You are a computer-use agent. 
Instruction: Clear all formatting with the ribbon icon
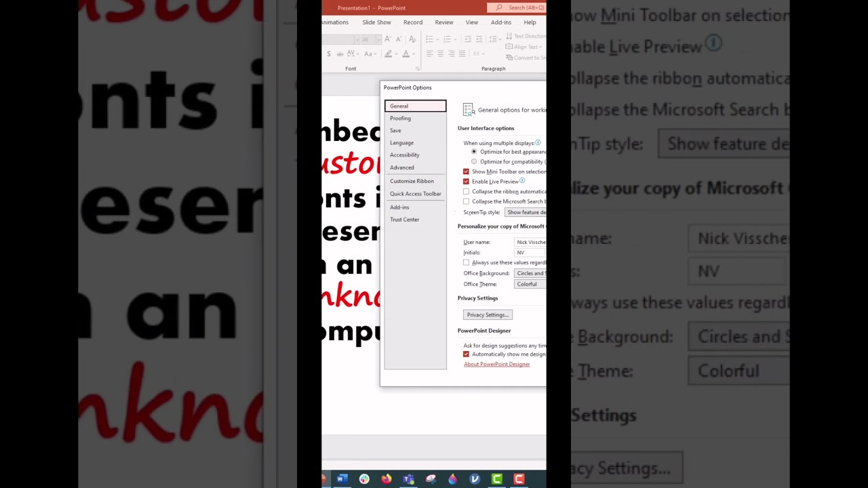(x=412, y=39)
